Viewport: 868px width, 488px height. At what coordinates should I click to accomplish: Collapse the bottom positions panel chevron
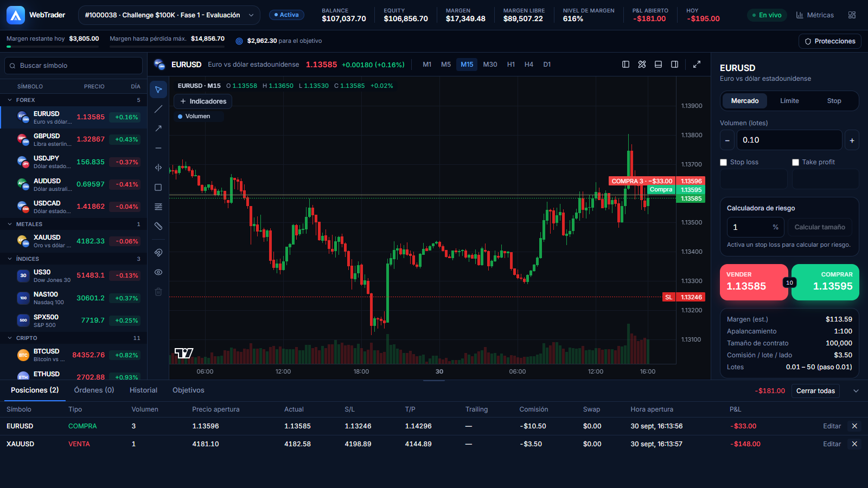856,391
